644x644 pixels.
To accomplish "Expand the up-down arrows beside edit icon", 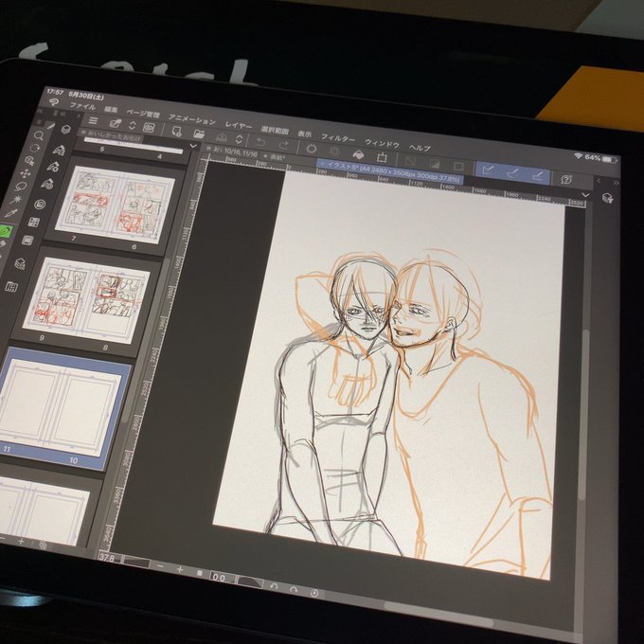I will tap(133, 125).
